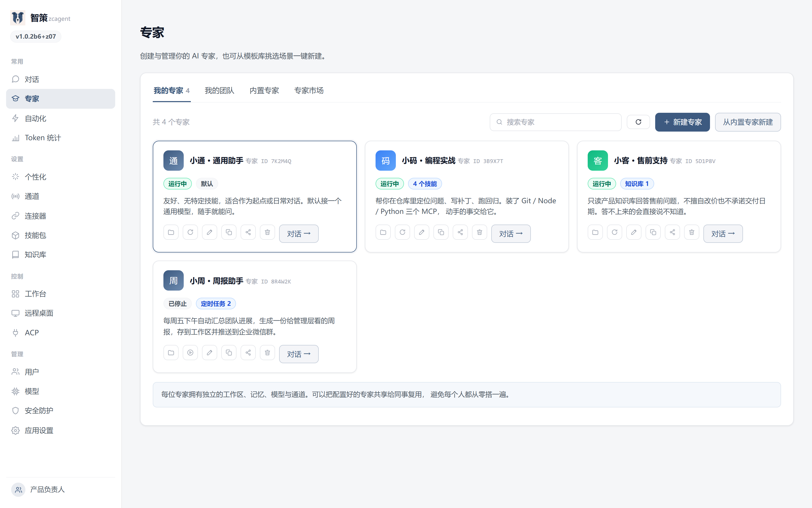Open the 专家市场 tab
This screenshot has height=508, width=812.
309,90
